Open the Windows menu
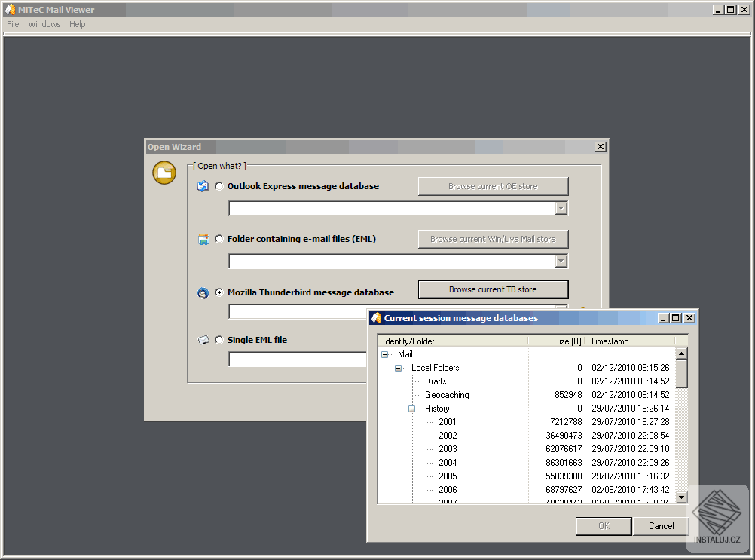This screenshot has width=755, height=560. tap(44, 23)
